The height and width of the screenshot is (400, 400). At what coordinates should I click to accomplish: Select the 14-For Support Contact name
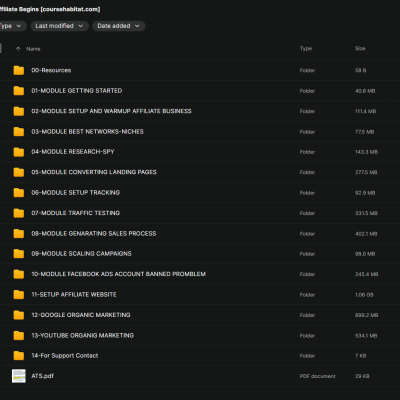(65, 356)
